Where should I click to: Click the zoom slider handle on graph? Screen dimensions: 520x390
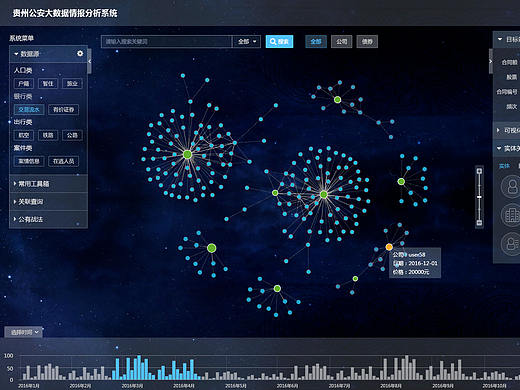(479, 197)
